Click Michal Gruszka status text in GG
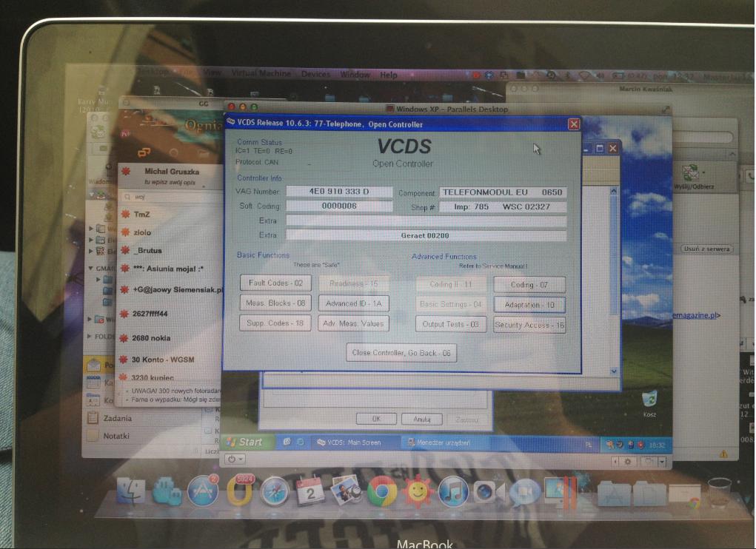The width and height of the screenshot is (756, 549). (170, 183)
